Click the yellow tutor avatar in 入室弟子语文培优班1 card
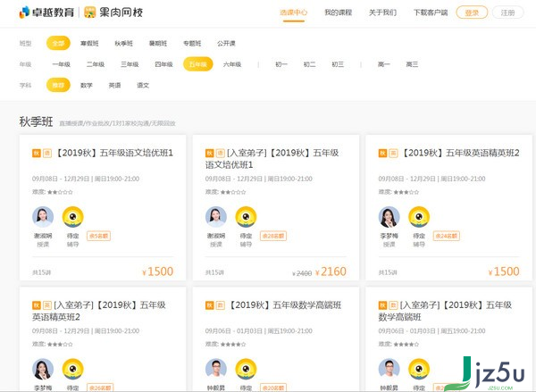This screenshot has height=392, width=536. tap(246, 217)
